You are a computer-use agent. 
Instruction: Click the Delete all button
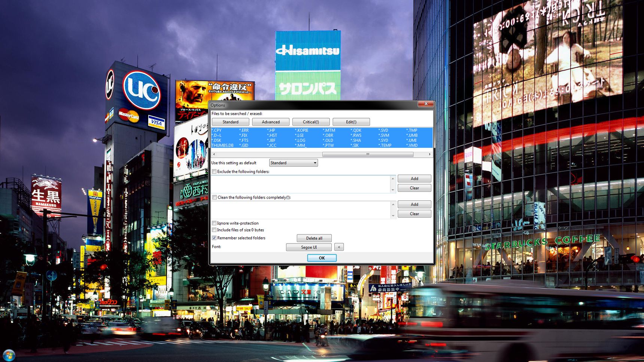tap(314, 238)
